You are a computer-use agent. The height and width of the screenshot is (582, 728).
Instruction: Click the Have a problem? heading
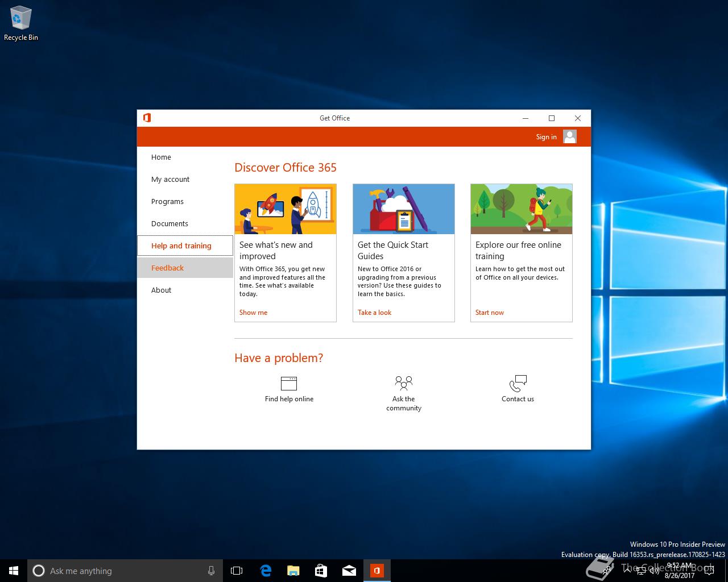[279, 358]
